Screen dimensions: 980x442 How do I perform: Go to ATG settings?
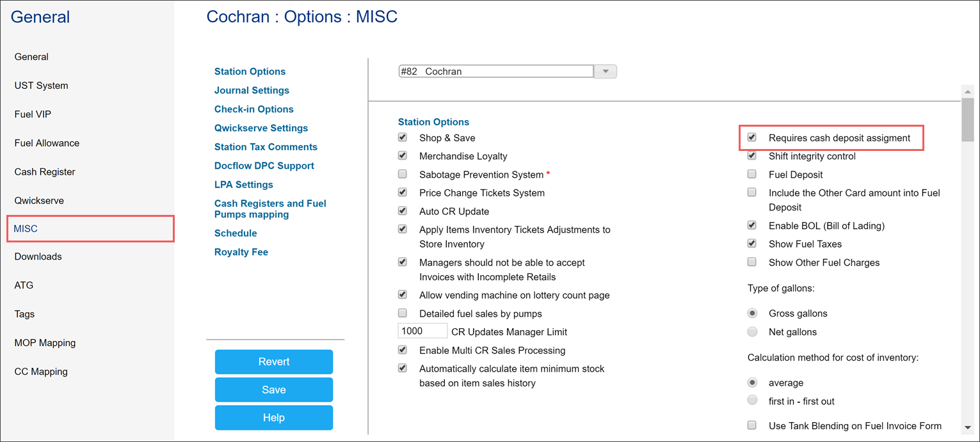(x=24, y=286)
